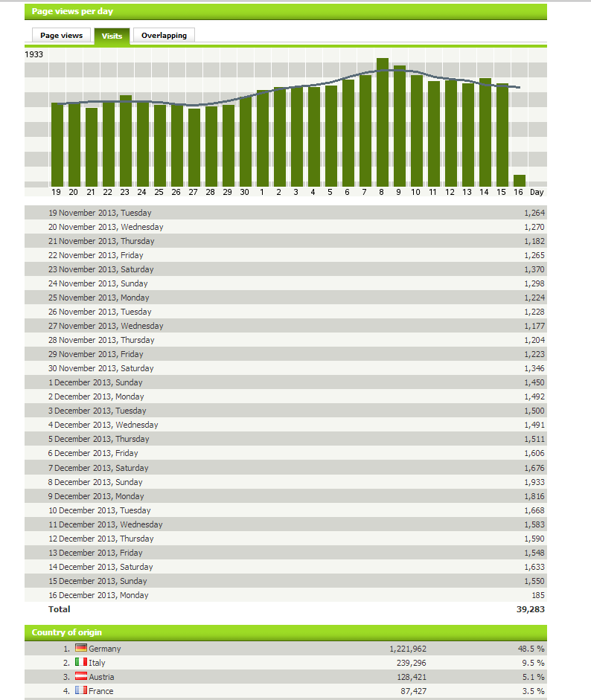The height and width of the screenshot is (700, 591).
Task: Select row 22 November 2013, Friday
Action: point(285,255)
